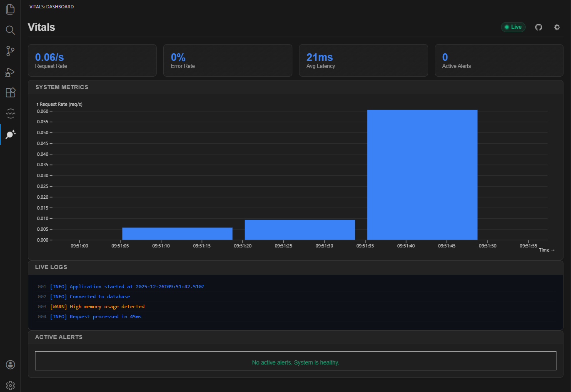
Task: Open the Accounts icon at sidebar bottom
Action: coord(10,365)
